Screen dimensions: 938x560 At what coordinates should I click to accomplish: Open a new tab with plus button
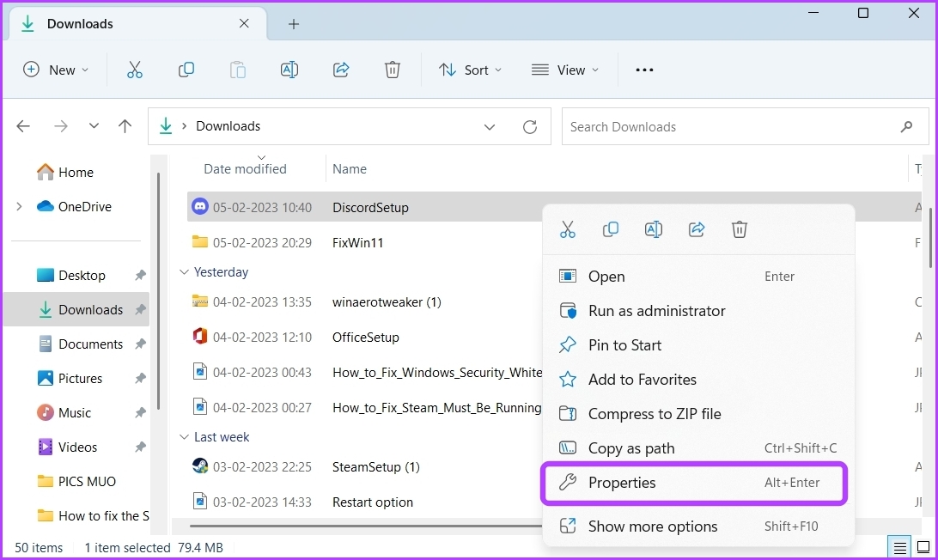[x=293, y=24]
